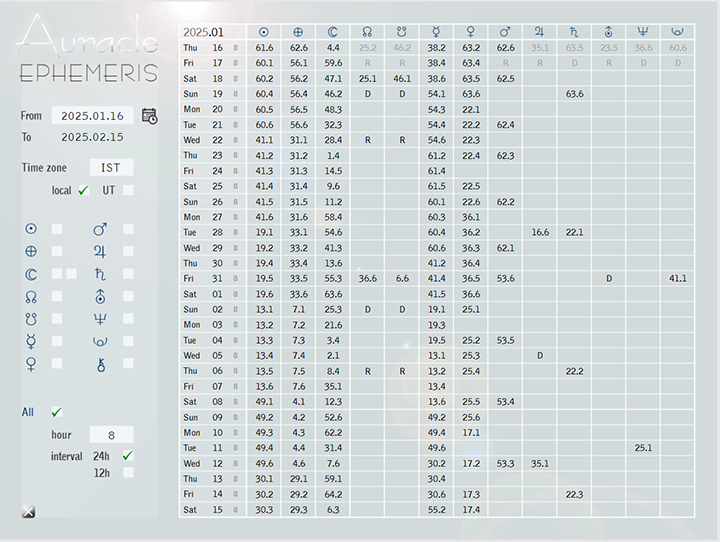
Task: Check the Sun filter checkbox
Action: (57, 229)
